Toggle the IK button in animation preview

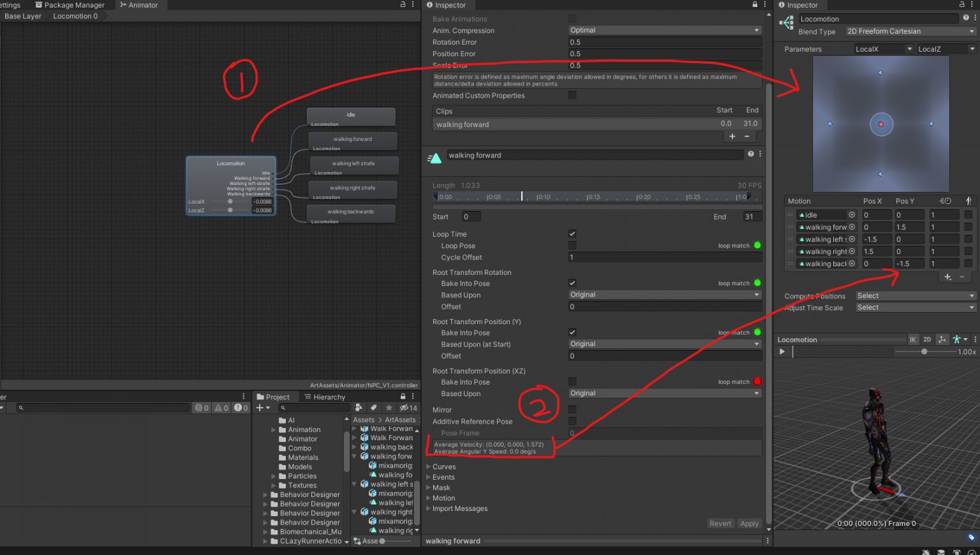tap(913, 339)
